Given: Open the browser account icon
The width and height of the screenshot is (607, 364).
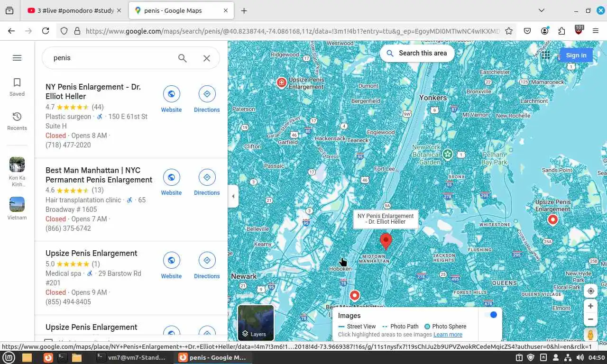Looking at the screenshot, I should tap(544, 31).
